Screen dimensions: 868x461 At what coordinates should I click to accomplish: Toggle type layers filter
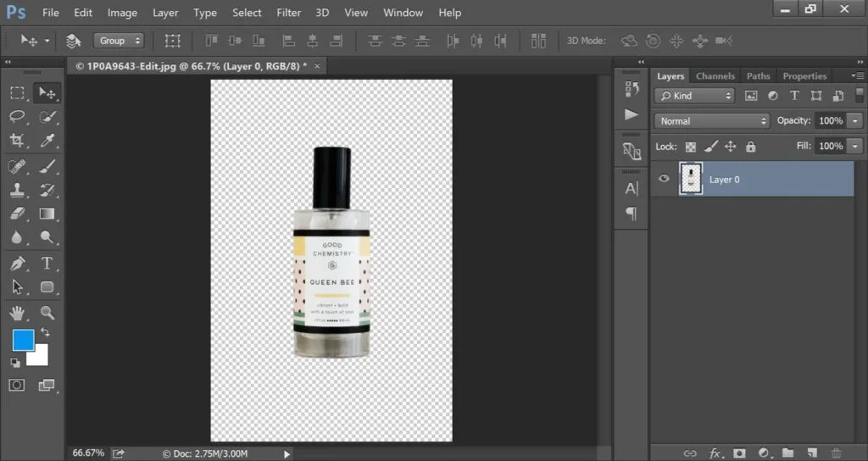tap(794, 96)
